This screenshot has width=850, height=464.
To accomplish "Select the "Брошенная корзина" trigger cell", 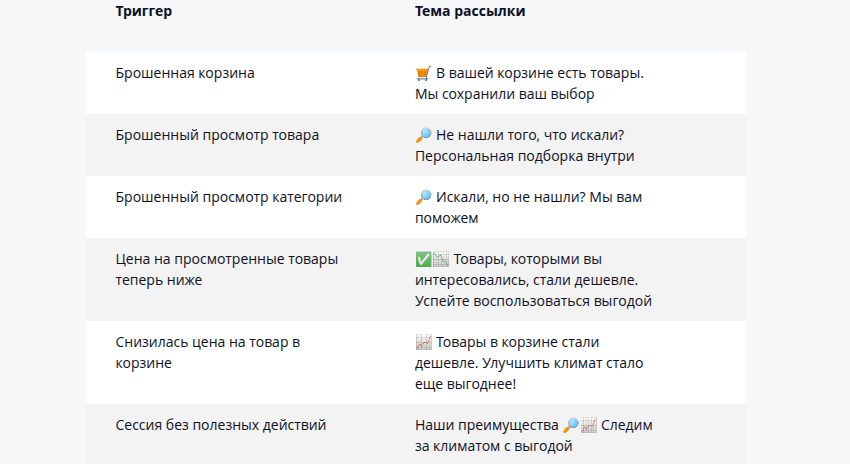I will 185,73.
